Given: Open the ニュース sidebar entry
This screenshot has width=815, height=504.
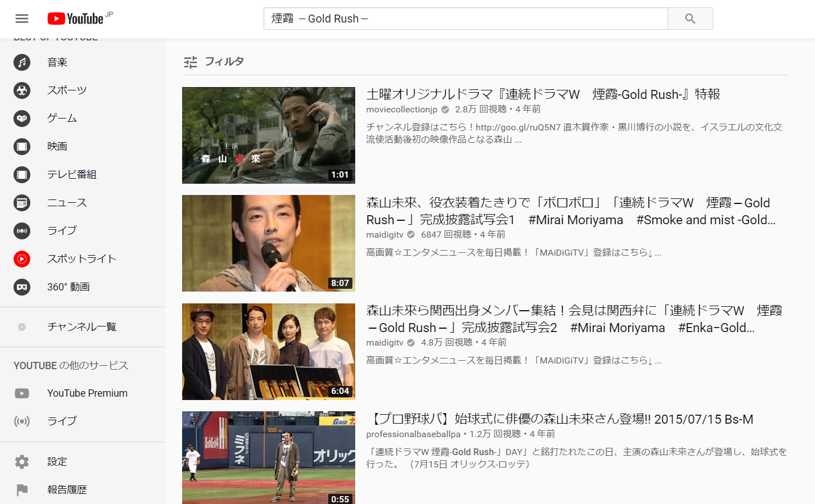Looking at the screenshot, I should [x=83, y=202].
